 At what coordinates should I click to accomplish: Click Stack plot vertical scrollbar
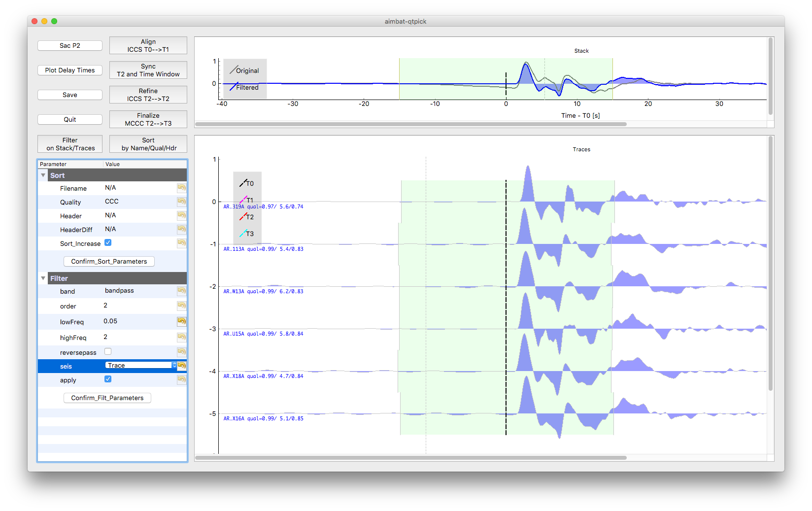(771, 76)
